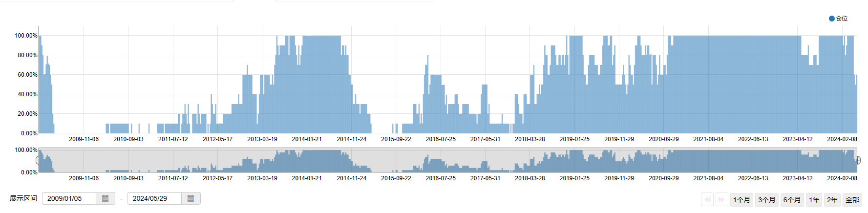Screen dimensions: 868x213
Task: Click the right handle of range slider
Action: pyautogui.click(x=858, y=160)
